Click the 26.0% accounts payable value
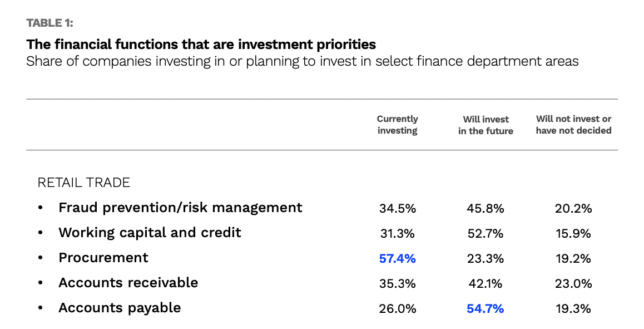Viewport: 644px width, 329px height. tap(397, 308)
